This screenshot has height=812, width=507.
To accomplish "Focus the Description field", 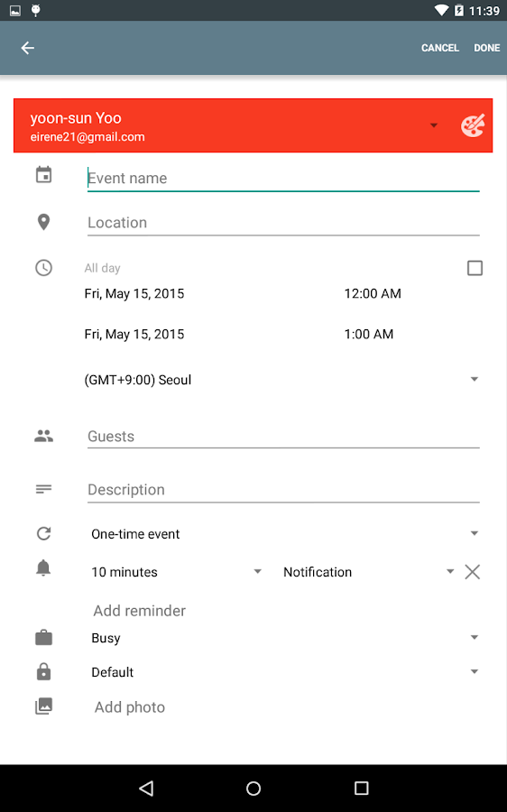I will 283,490.
